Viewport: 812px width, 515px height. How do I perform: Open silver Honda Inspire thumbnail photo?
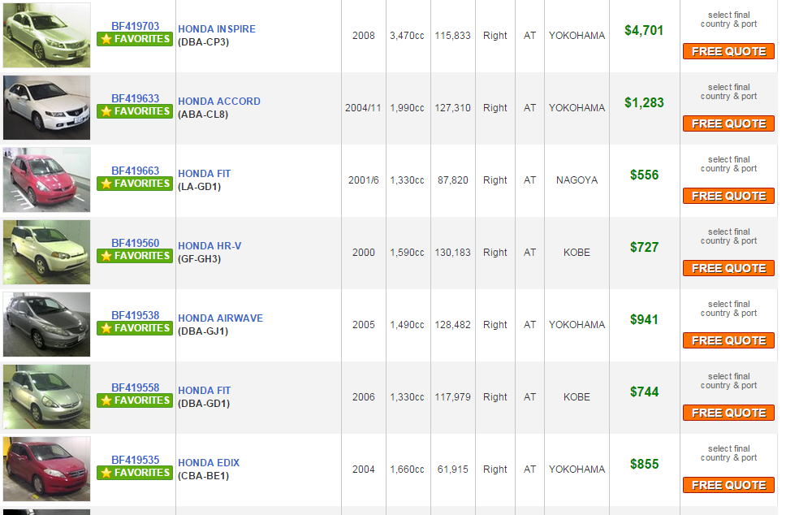click(x=47, y=35)
